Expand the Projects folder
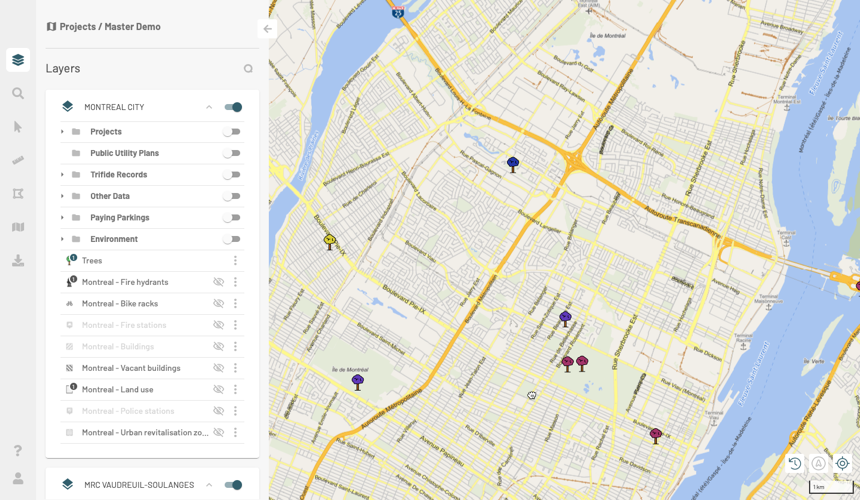 point(62,132)
